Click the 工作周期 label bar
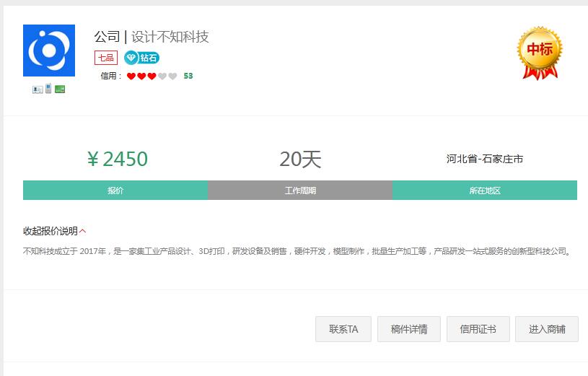588x376 pixels. pyautogui.click(x=300, y=191)
